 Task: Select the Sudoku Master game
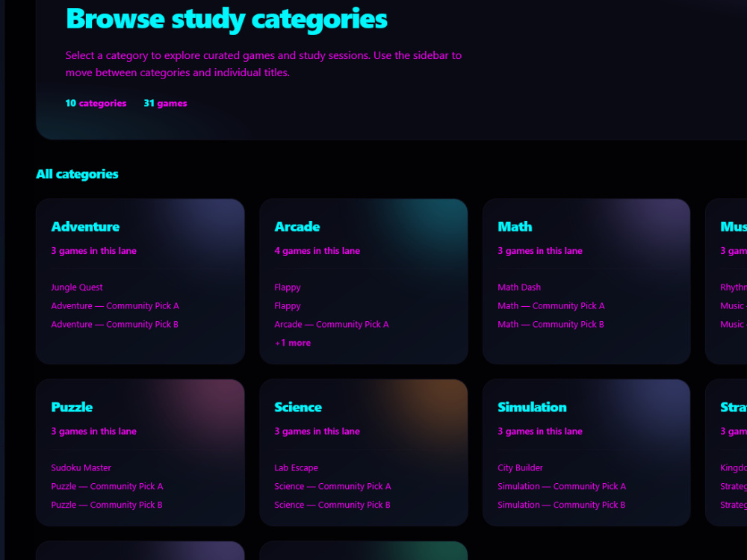coord(81,467)
